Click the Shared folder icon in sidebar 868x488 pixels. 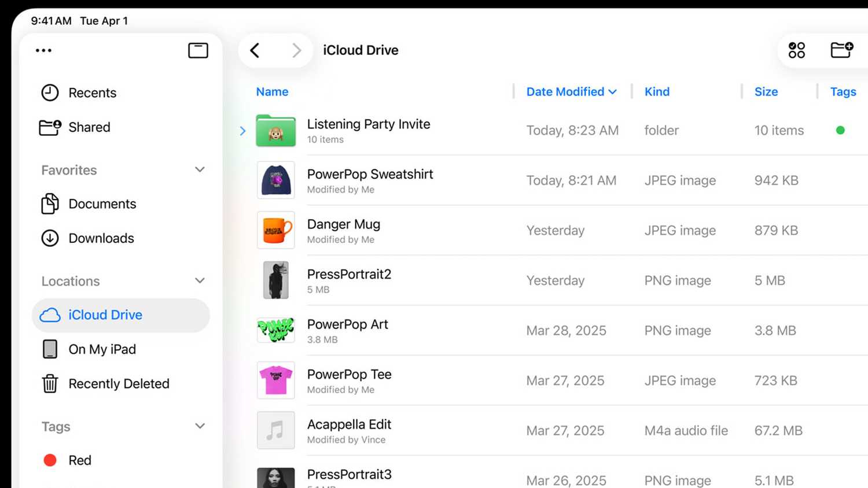coord(50,127)
